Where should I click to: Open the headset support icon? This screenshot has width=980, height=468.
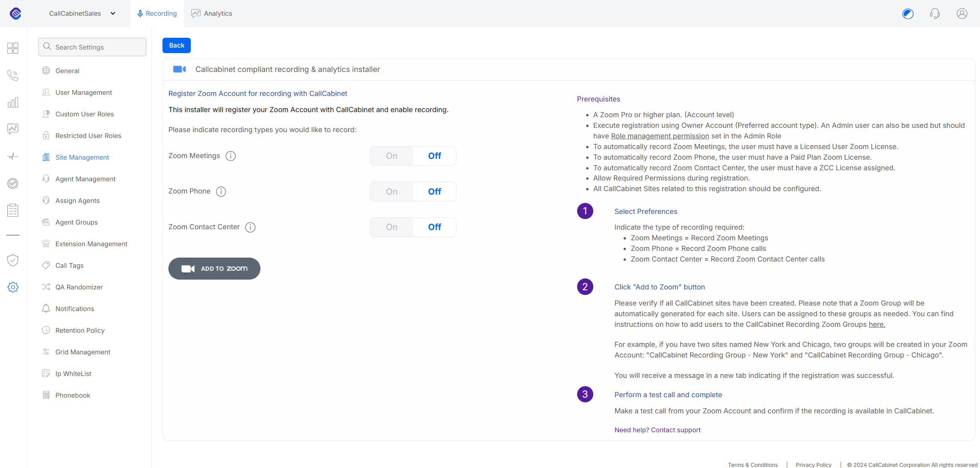pyautogui.click(x=935, y=13)
